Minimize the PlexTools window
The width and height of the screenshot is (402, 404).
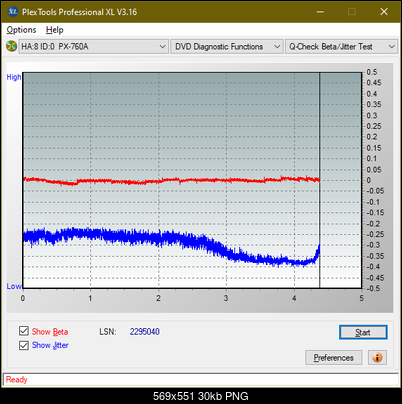point(320,12)
